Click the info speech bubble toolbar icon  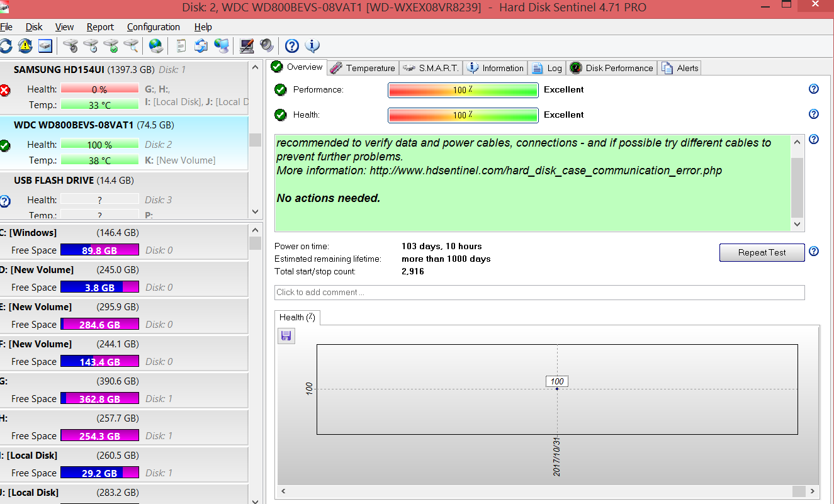312,46
